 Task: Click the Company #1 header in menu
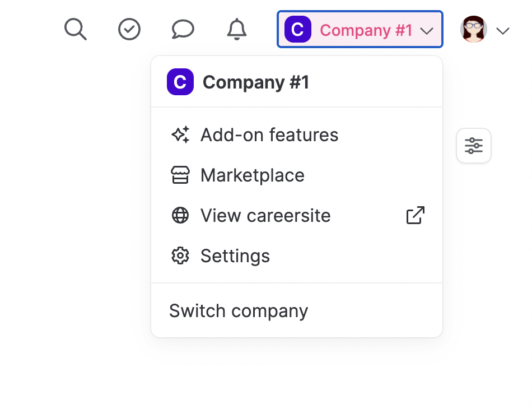[255, 82]
